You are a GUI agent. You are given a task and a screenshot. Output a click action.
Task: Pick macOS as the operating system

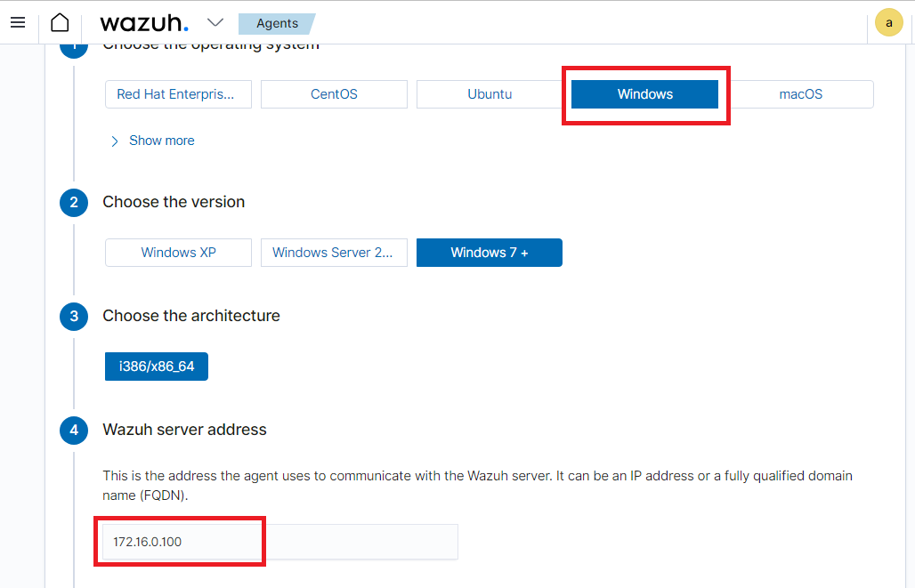coord(801,94)
